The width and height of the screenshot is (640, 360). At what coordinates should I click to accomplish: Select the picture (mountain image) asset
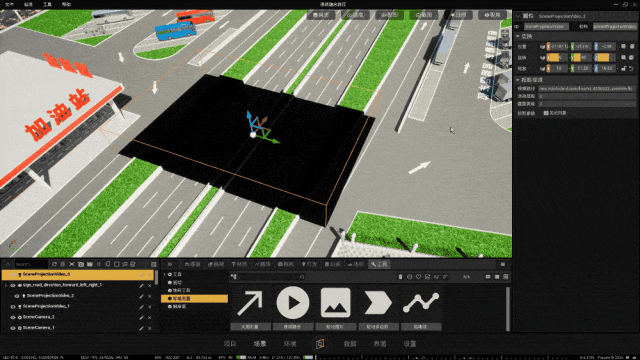336,303
